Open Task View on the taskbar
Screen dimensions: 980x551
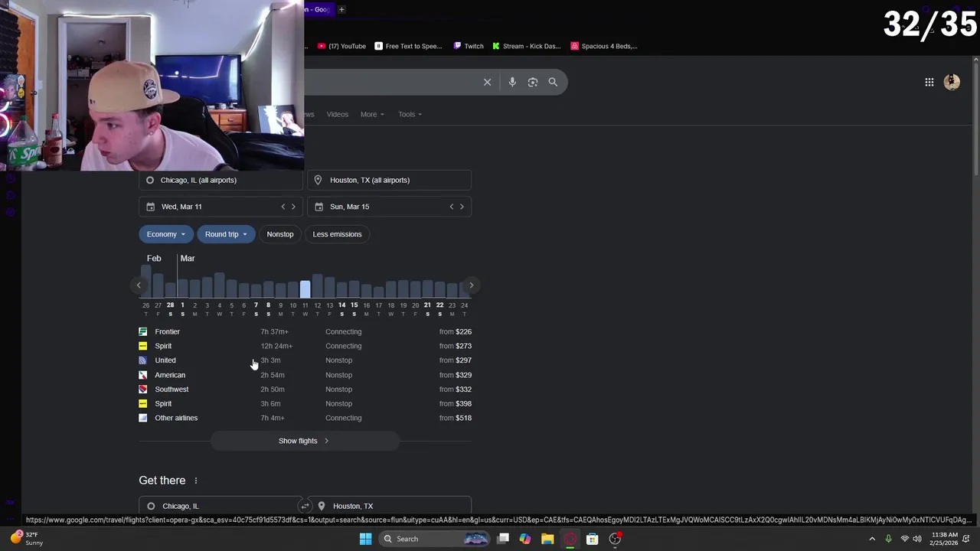coord(503,539)
